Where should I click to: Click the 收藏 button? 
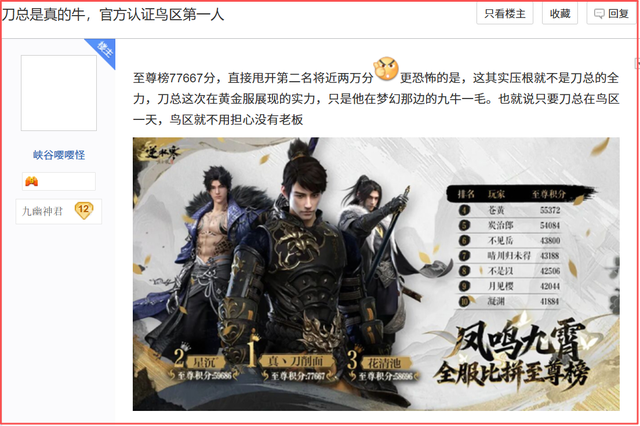(x=560, y=14)
